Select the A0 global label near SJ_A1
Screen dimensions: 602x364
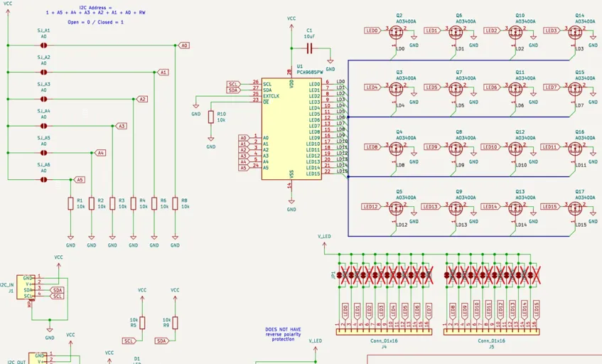point(184,45)
